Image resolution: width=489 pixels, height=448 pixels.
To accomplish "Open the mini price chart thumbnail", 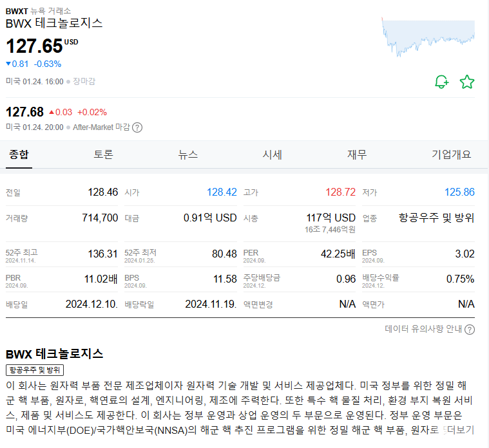I will pos(428,37).
